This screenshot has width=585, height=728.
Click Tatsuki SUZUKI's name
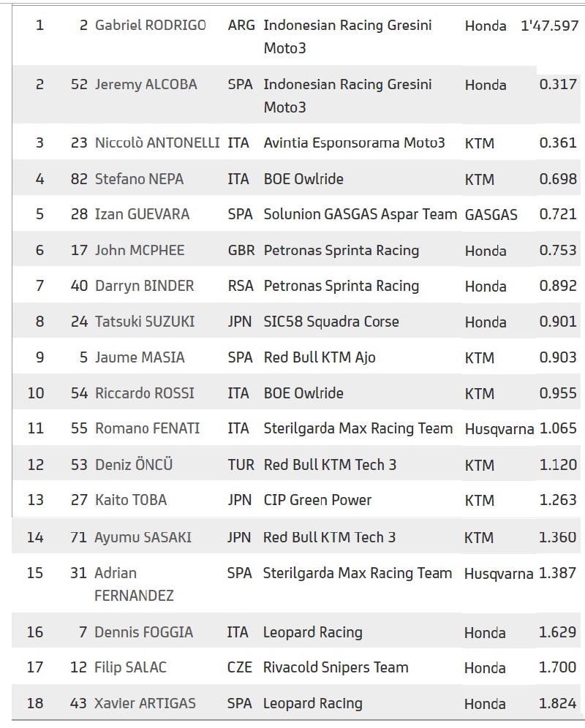pyautogui.click(x=145, y=322)
